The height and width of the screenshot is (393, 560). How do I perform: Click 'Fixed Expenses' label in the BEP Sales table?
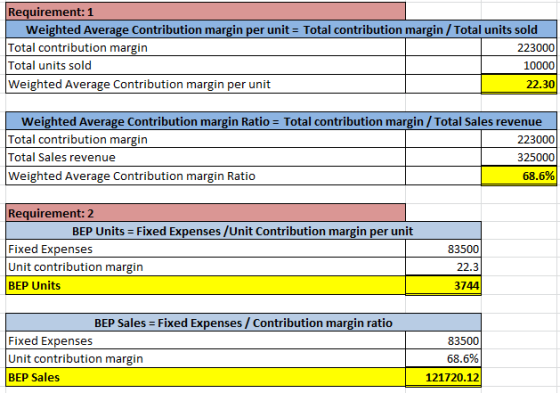coord(205,340)
